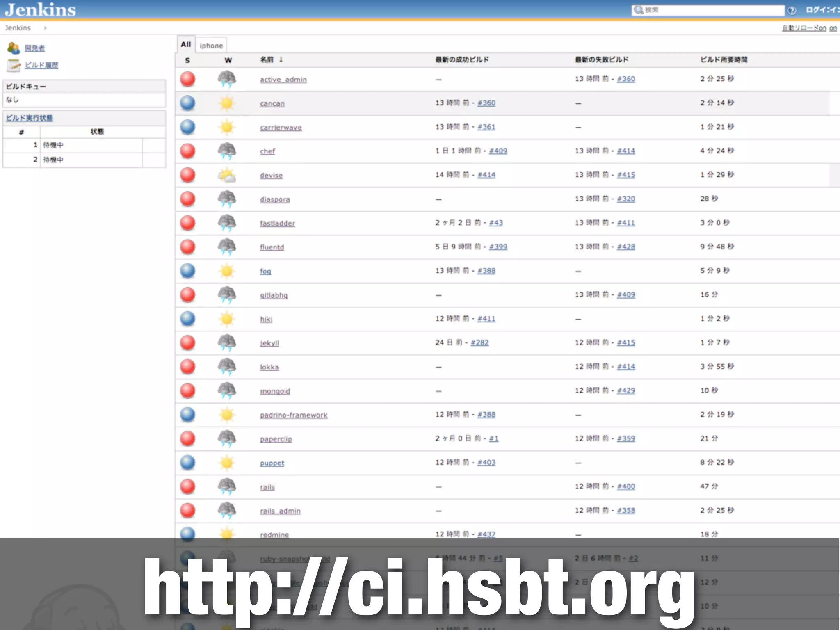This screenshot has height=630, width=840.
Task: Open the 開発者 people link
Action: (x=35, y=48)
